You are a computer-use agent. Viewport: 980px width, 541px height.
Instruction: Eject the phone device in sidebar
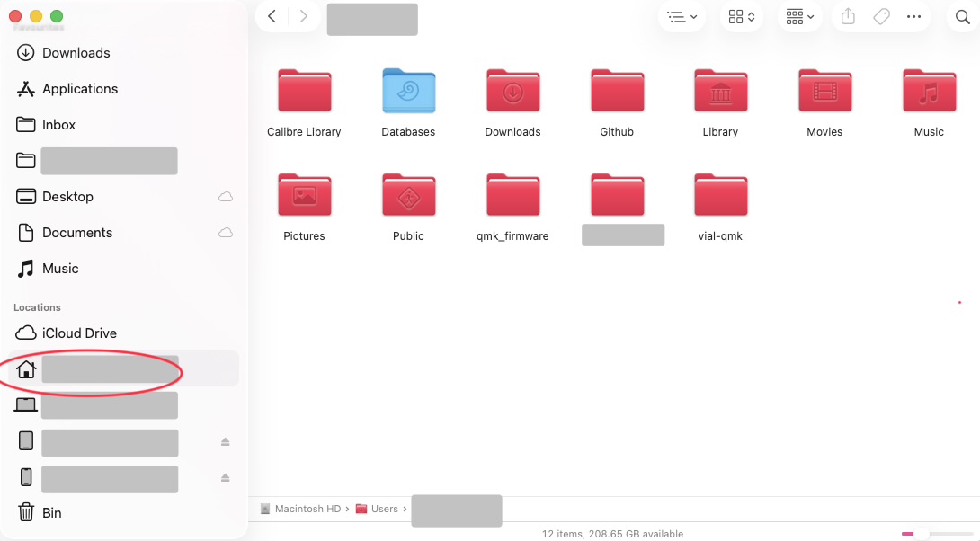(226, 477)
